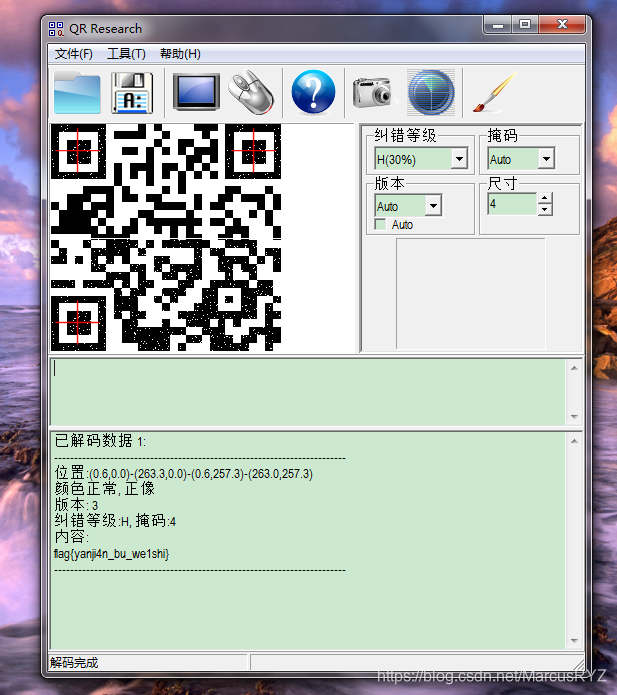
Task: Click the save floppy disk icon
Action: pos(132,93)
